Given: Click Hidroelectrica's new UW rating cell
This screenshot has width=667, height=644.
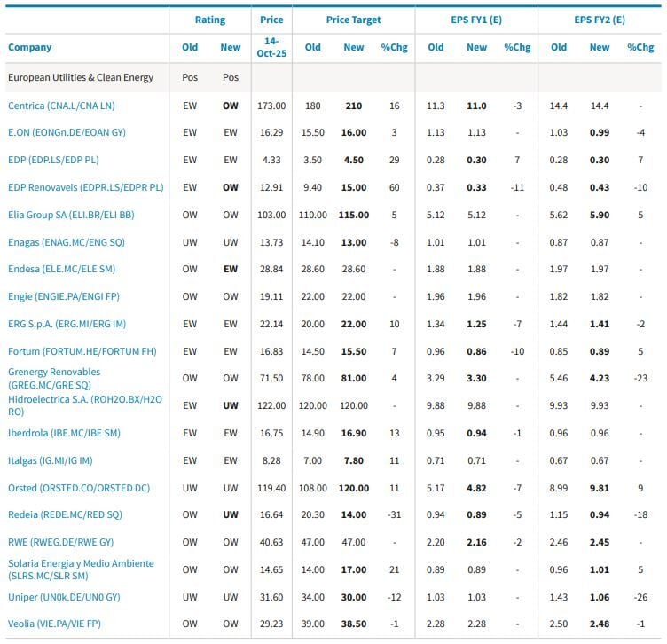Looking at the screenshot, I should 231,405.
